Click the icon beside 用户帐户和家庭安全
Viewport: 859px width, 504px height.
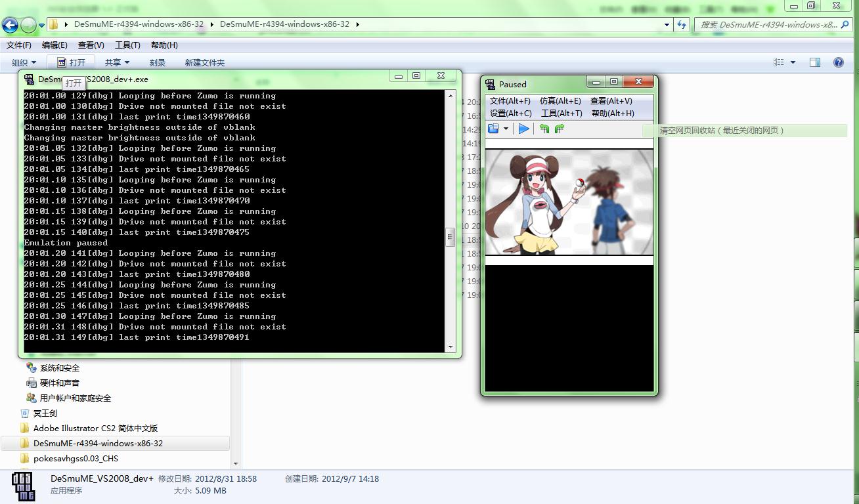click(x=31, y=398)
